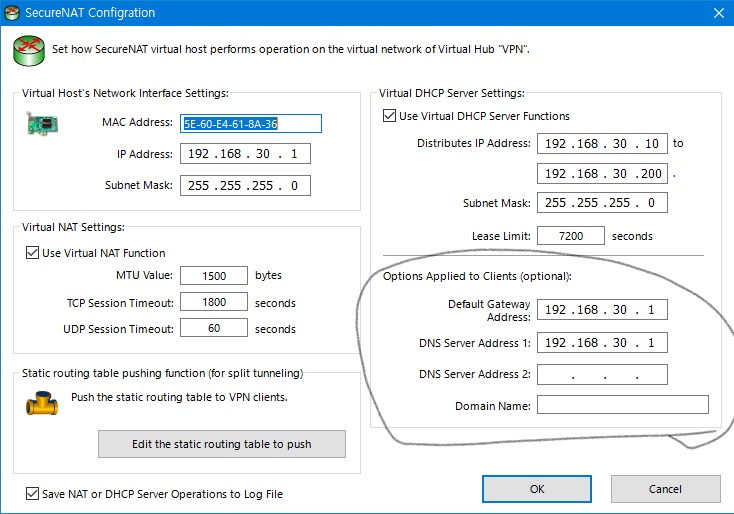Edit the Lease Limit 7200 field
734x514 pixels.
571,235
